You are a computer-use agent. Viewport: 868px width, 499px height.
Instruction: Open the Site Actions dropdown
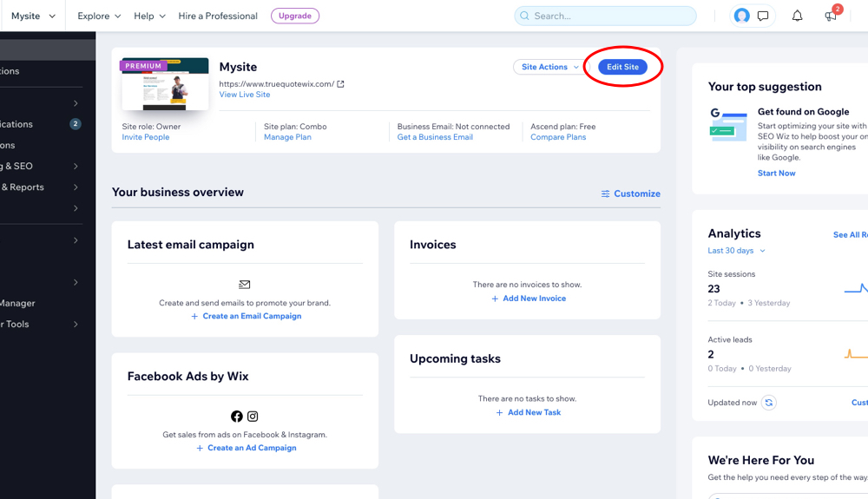(x=550, y=67)
